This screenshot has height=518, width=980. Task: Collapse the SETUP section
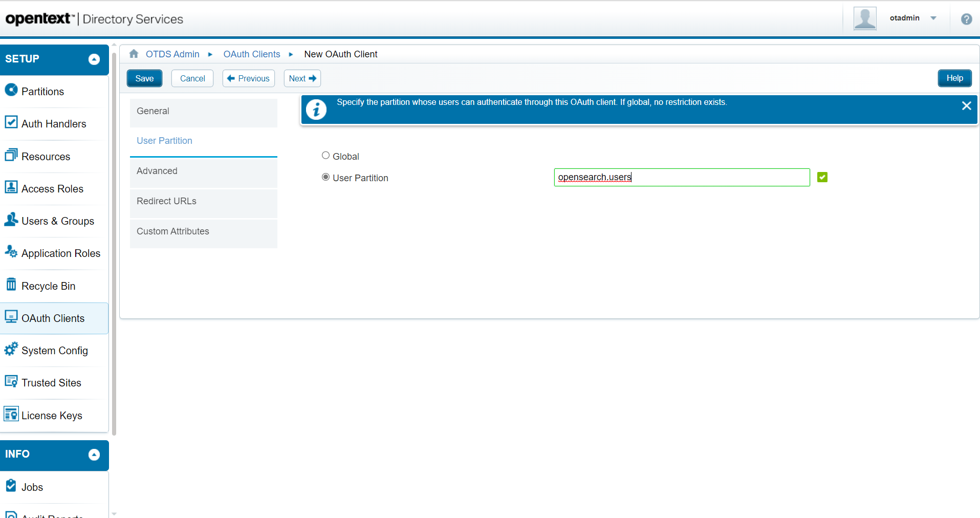[x=94, y=59]
